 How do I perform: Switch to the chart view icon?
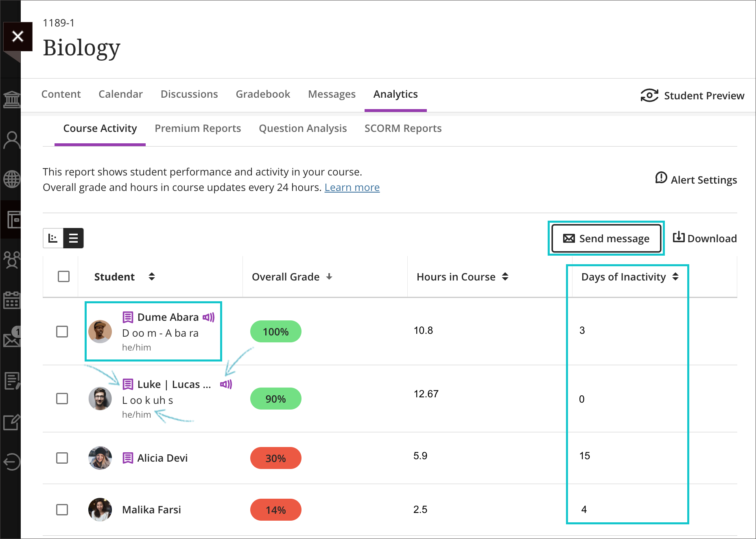click(x=53, y=238)
